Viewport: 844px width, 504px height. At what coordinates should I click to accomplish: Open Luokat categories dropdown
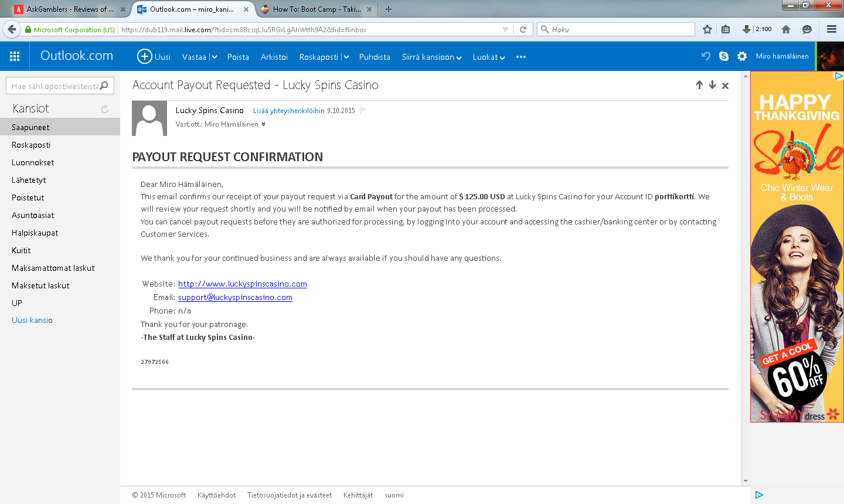[489, 57]
